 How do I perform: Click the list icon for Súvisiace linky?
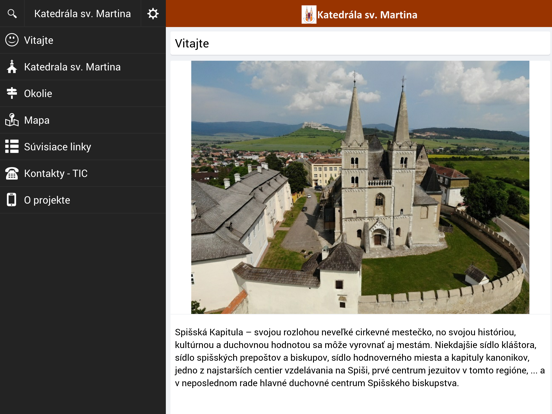click(x=12, y=146)
